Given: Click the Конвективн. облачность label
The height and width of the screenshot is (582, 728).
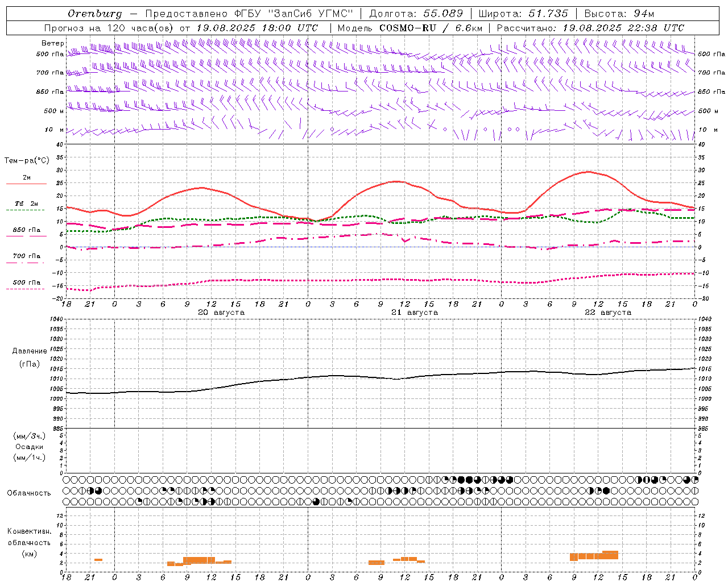Looking at the screenshot, I should pyautogui.click(x=29, y=537).
